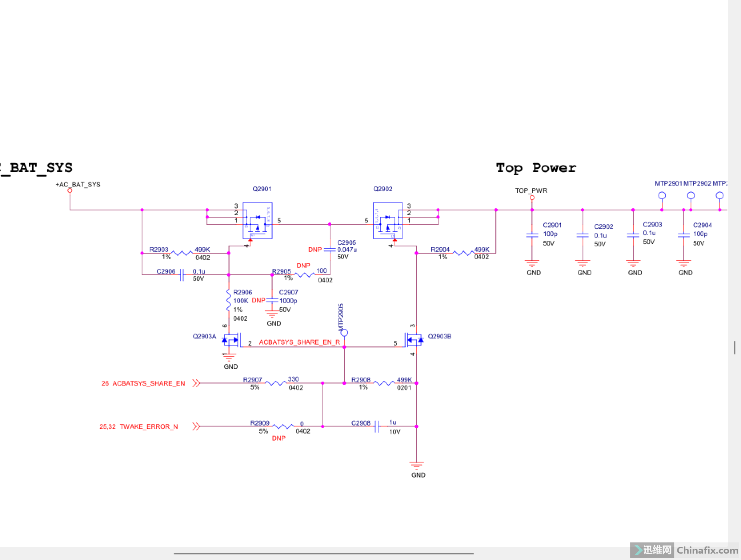Click the Q2902 reference designator text
The image size is (741, 560).
click(x=383, y=189)
